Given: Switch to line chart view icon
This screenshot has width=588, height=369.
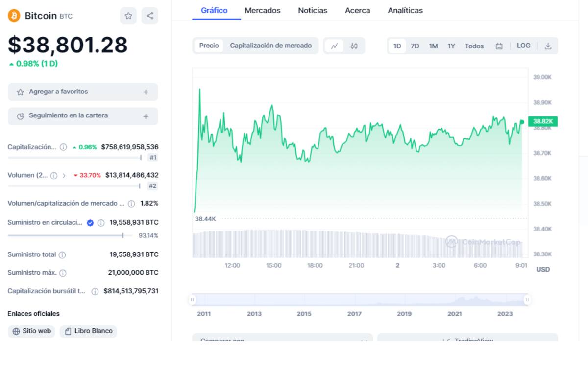Looking at the screenshot, I should pos(334,46).
